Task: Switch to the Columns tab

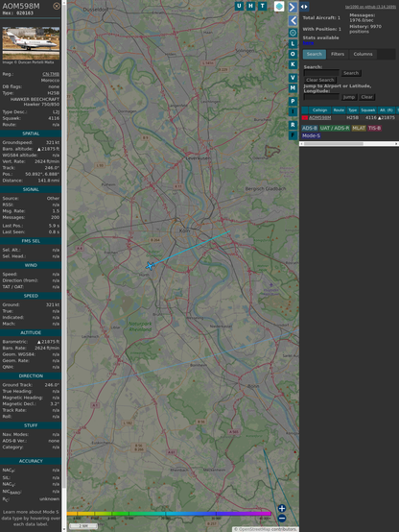Action: point(364,54)
